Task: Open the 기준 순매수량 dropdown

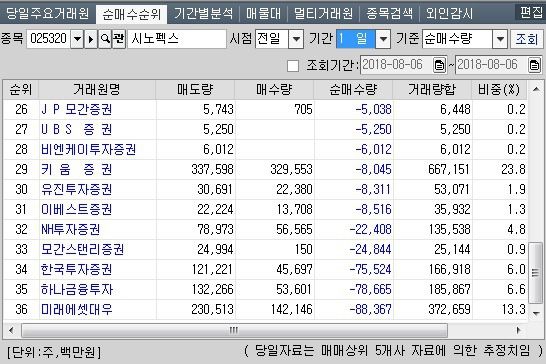Action: [x=500, y=39]
